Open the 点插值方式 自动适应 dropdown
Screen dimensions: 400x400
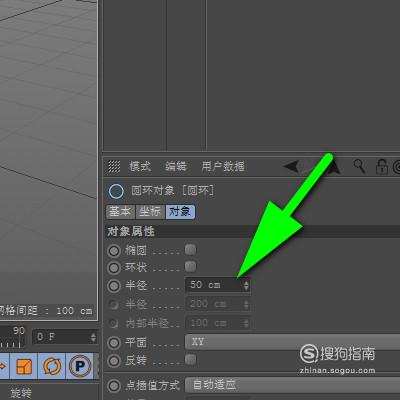(292, 385)
